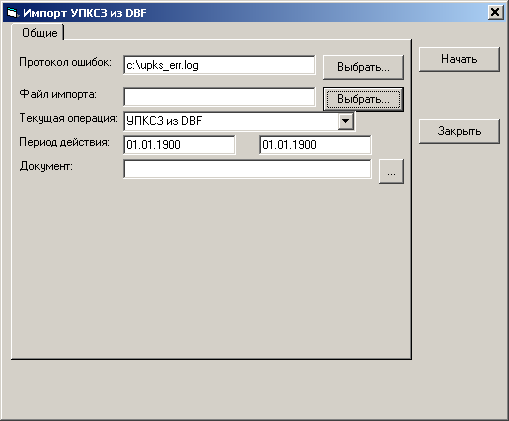This screenshot has width=509, height=421.
Task: Open file chooser for Протокол ошибок
Action: point(363,67)
